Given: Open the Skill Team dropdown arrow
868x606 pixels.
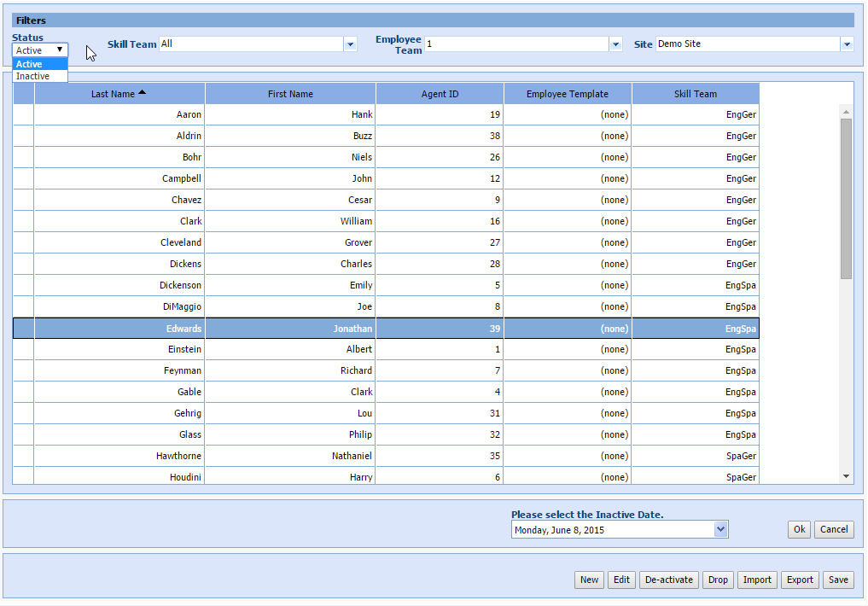Looking at the screenshot, I should [350, 44].
